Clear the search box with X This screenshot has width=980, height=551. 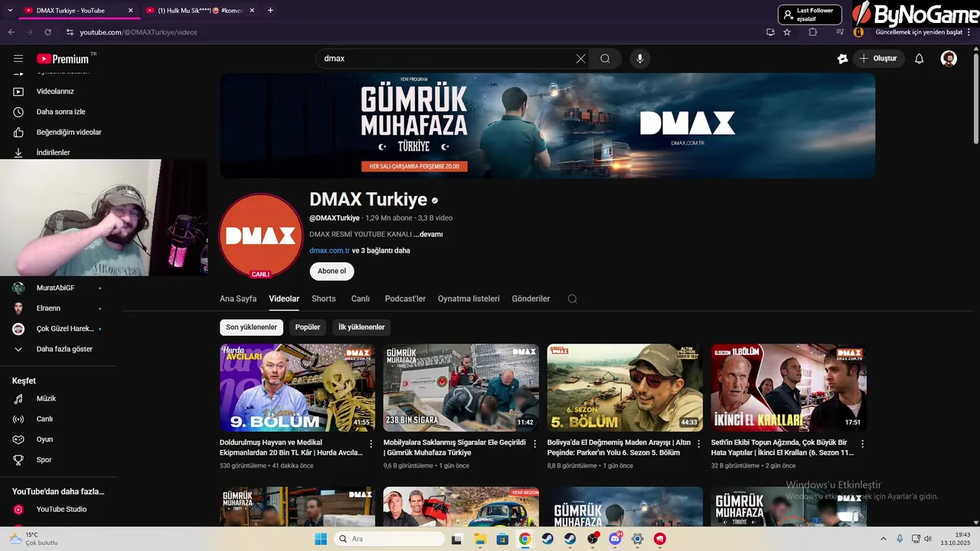(x=580, y=58)
